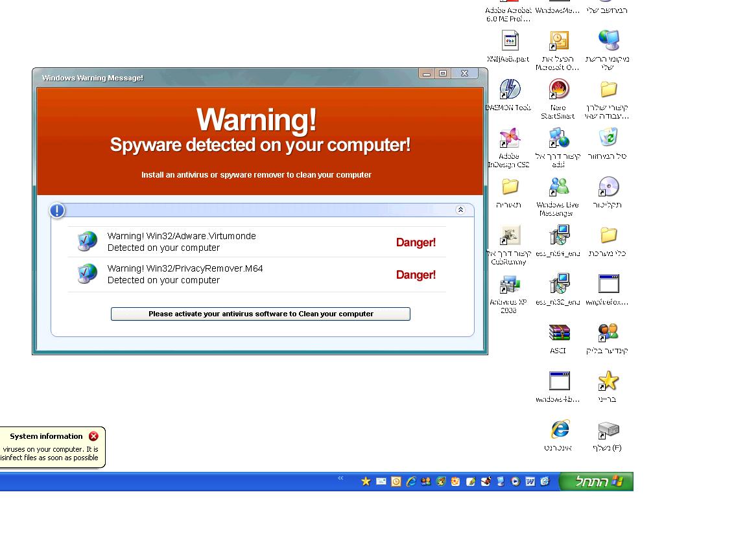Close the System information balloon
747x560 pixels.
click(94, 436)
